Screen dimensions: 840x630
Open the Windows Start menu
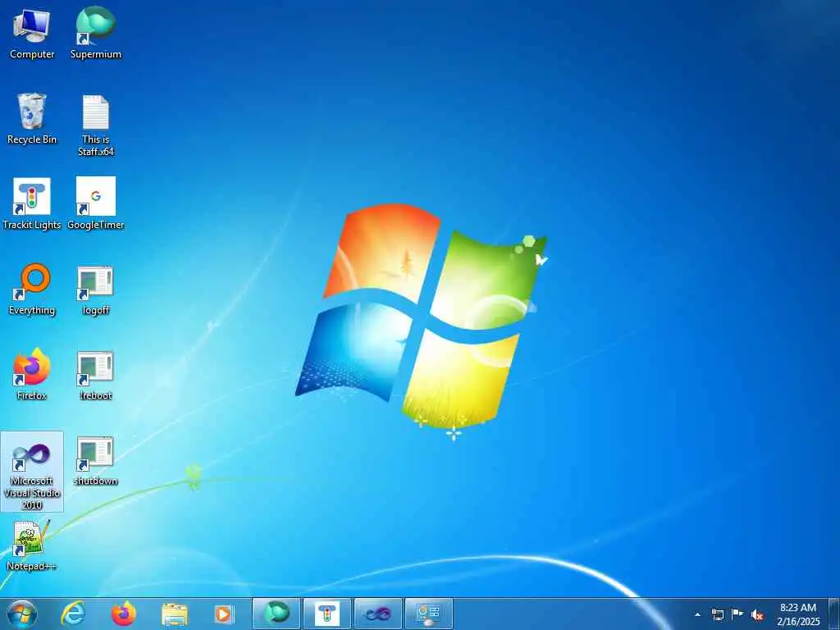22,614
